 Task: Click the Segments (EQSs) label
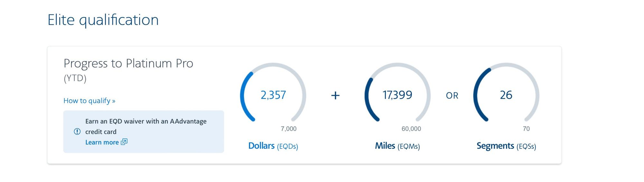coord(506,146)
